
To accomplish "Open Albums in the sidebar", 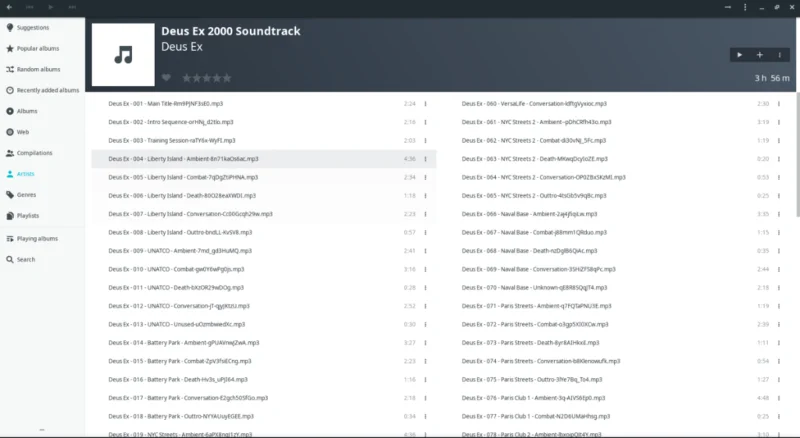I will pos(42,111).
